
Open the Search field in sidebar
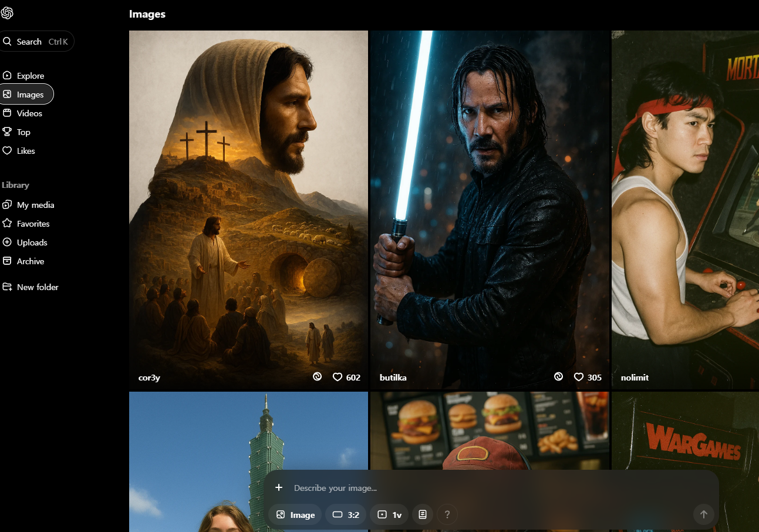[x=36, y=41]
